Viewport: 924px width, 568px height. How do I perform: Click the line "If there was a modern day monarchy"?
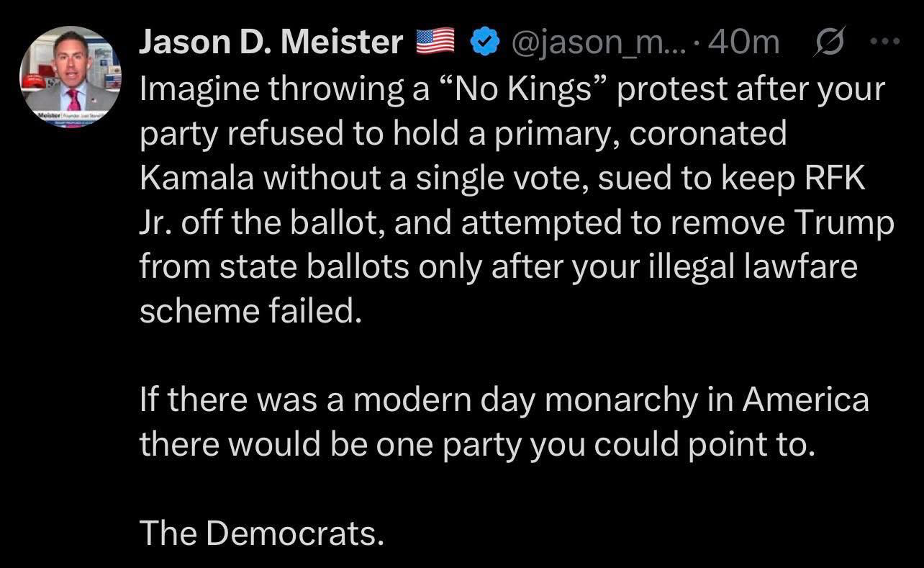click(504, 400)
